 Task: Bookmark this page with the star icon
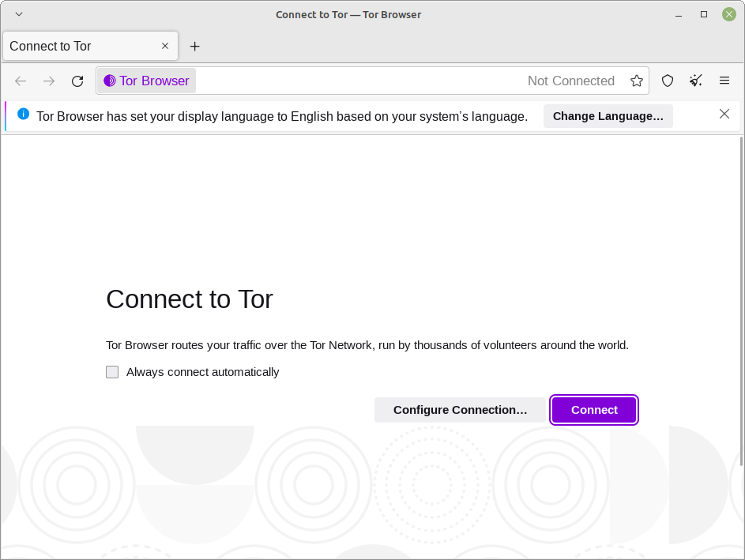(x=636, y=81)
